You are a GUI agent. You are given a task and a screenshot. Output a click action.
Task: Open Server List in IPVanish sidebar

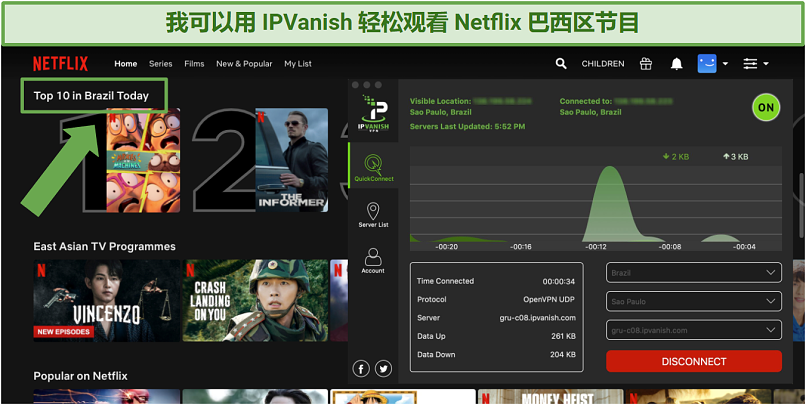pos(373,215)
